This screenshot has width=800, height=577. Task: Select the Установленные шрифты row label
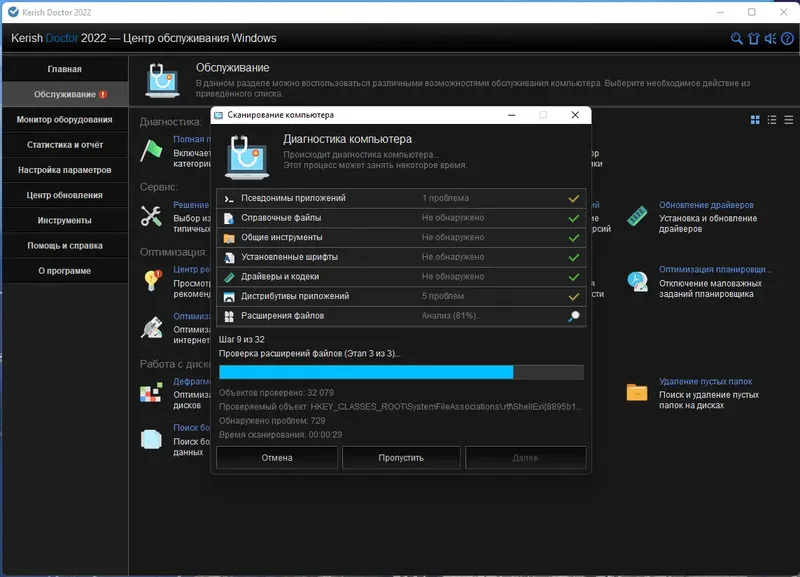click(289, 257)
